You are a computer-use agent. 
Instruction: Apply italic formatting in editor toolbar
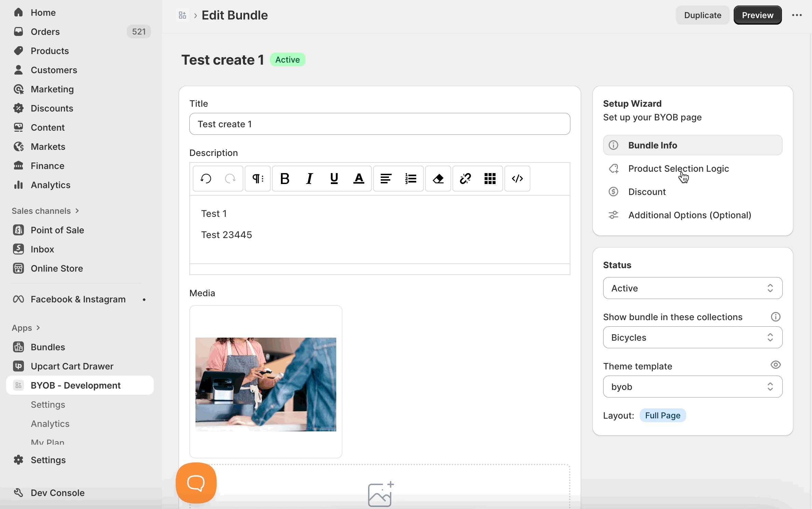click(x=309, y=179)
